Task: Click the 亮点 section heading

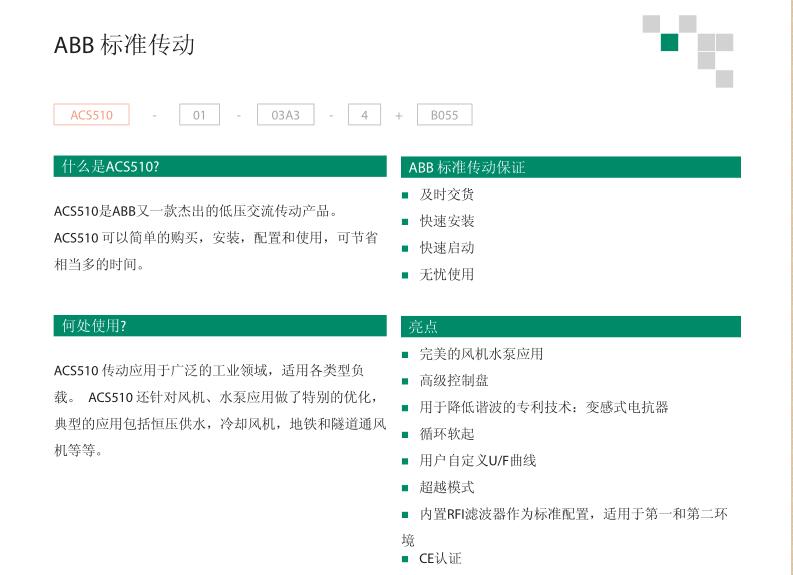Action: click(x=570, y=327)
